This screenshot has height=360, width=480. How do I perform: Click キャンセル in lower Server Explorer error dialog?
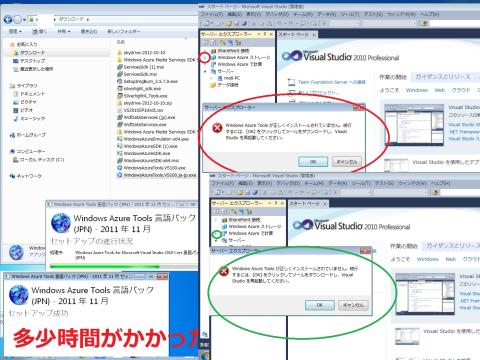353,305
